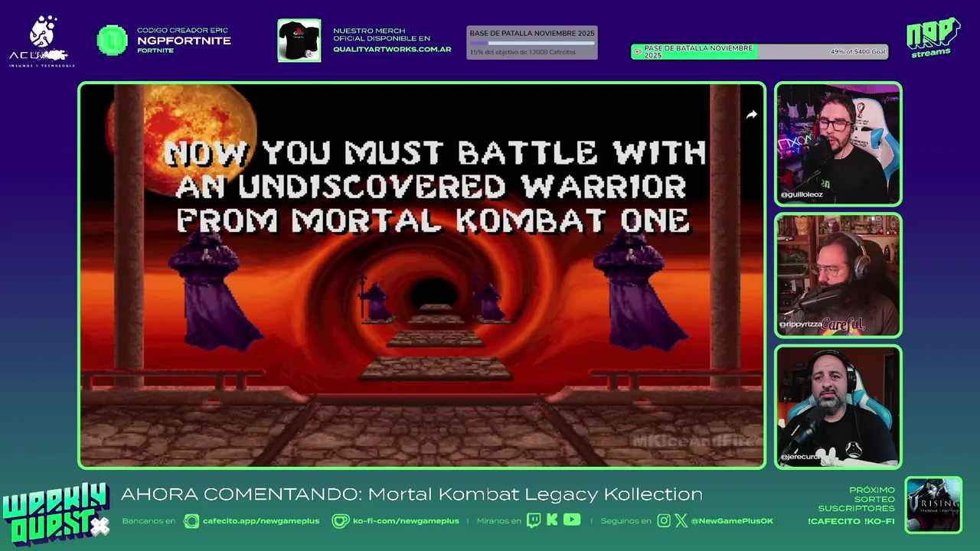The width and height of the screenshot is (980, 551).
Task: Click the Weekly Quest logo
Action: point(55,514)
